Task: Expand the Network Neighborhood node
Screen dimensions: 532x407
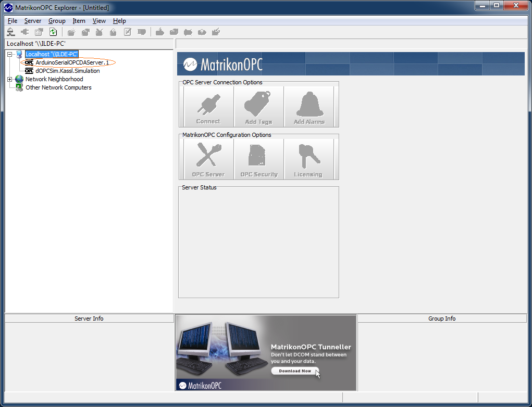Action: [9, 79]
